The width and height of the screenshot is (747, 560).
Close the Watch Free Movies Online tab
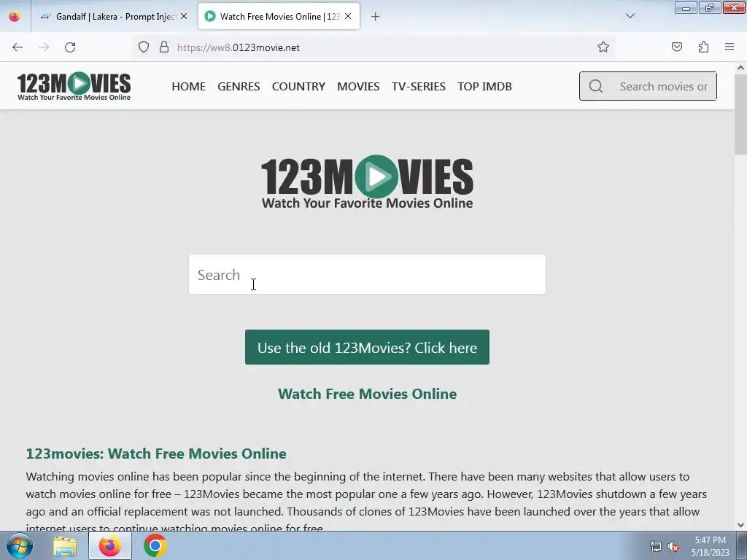(348, 16)
